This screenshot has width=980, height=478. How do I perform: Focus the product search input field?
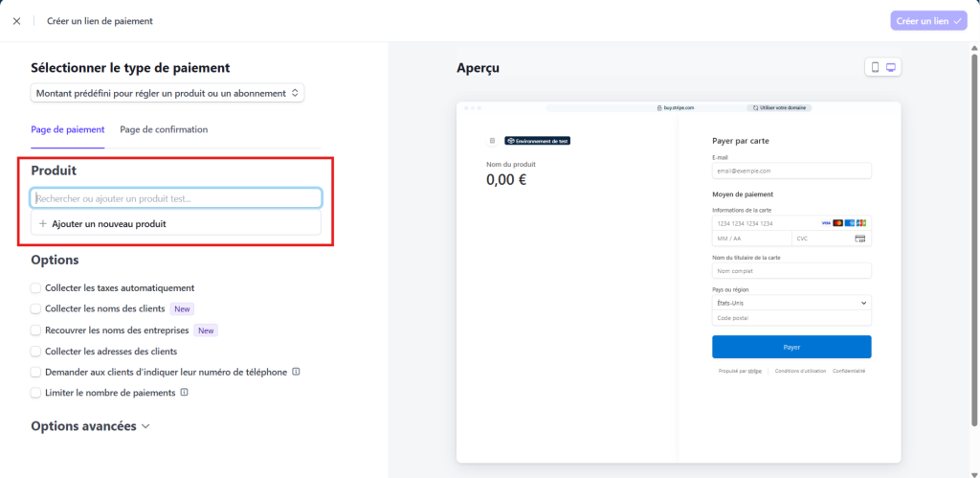176,198
